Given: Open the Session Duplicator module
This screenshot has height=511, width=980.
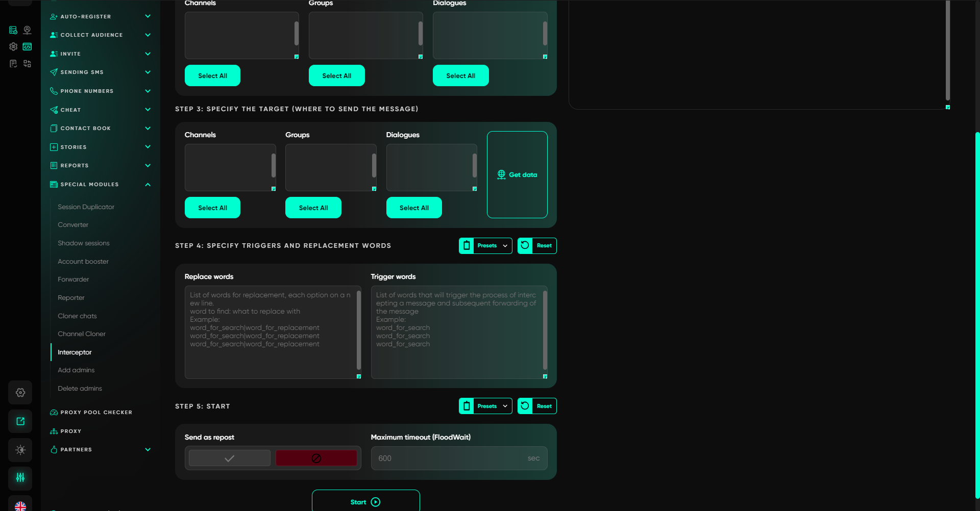Looking at the screenshot, I should coord(86,207).
